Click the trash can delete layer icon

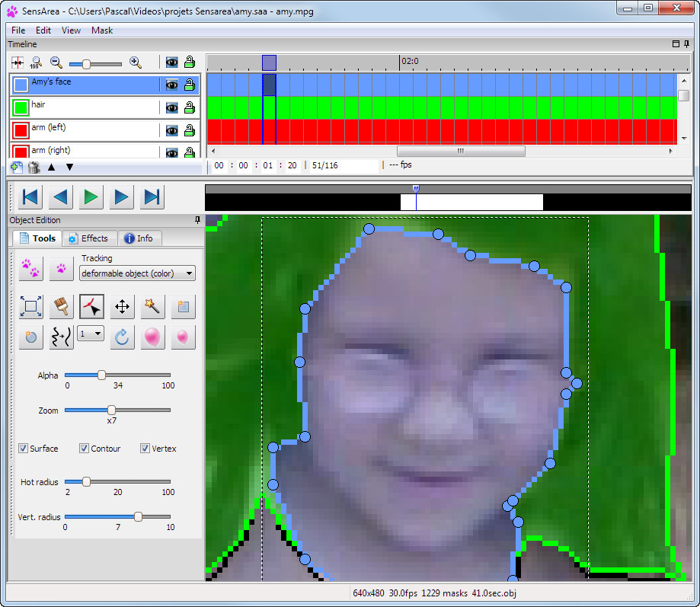[34, 167]
